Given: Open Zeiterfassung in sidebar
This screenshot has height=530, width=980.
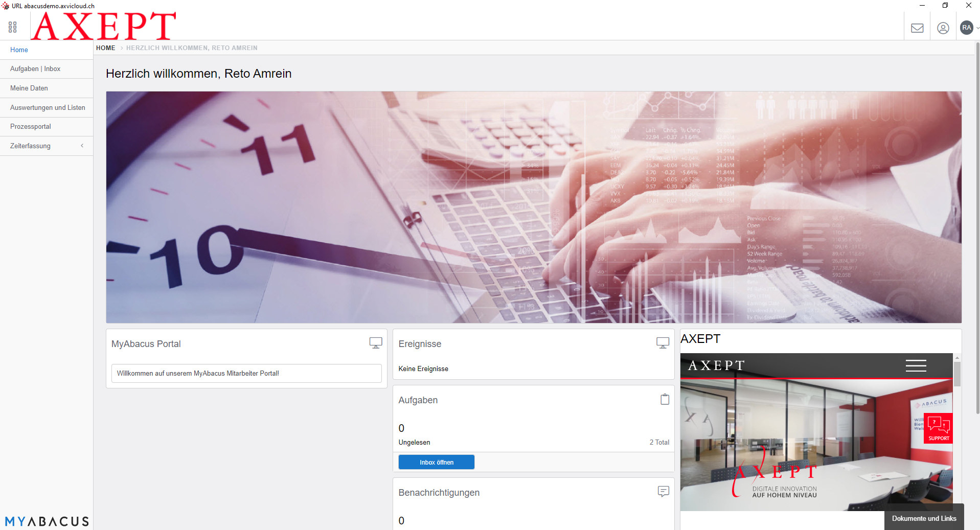Looking at the screenshot, I should pos(47,146).
